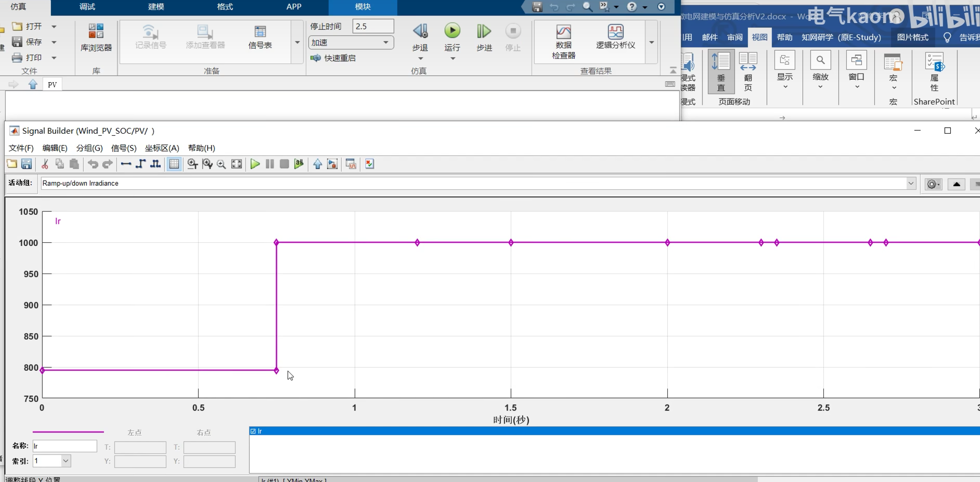Viewport: 980px width, 482px height.
Task: Click the fit view icon
Action: [237, 164]
